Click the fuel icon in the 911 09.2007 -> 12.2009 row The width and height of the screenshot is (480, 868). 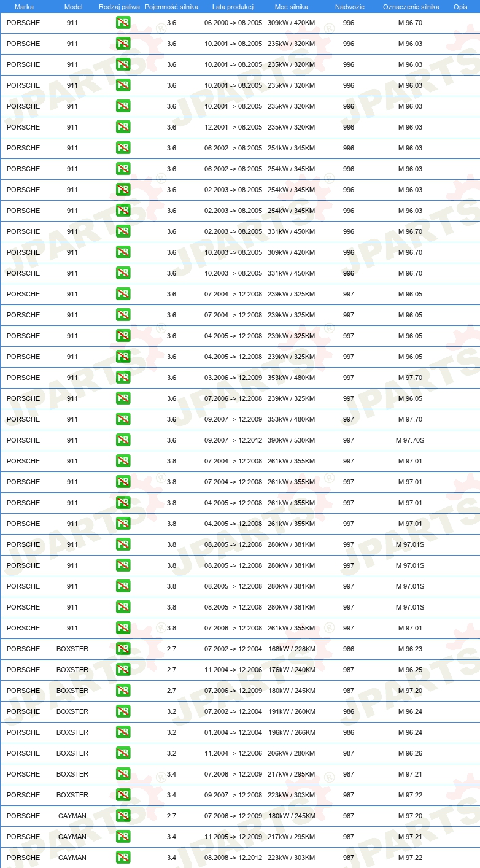click(x=123, y=420)
